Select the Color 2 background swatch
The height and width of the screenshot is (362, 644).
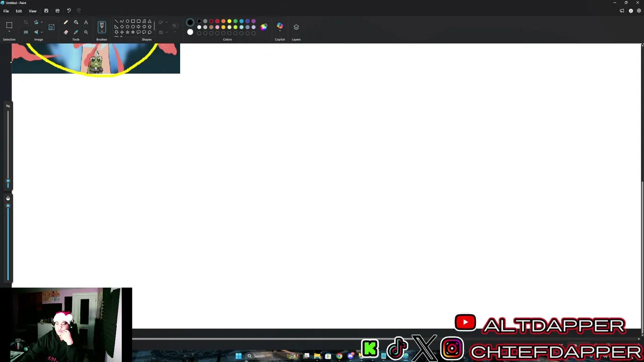tap(190, 32)
